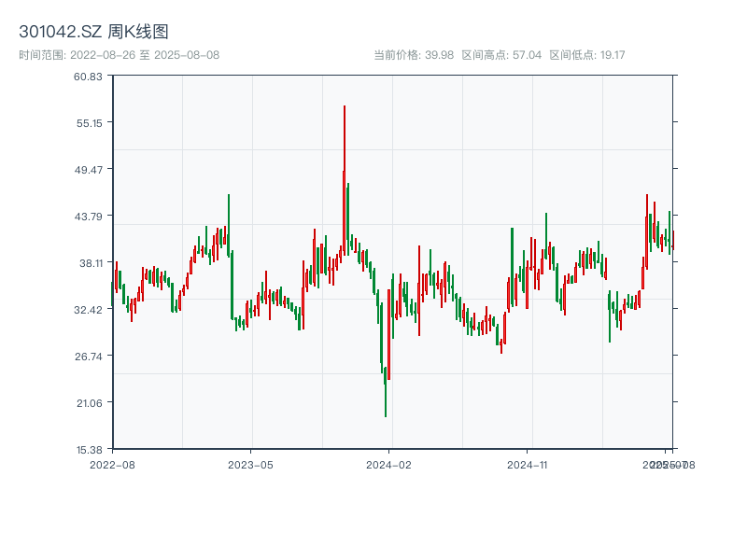
Task: Click the 43.79 y-axis tick label
Action: tap(89, 216)
